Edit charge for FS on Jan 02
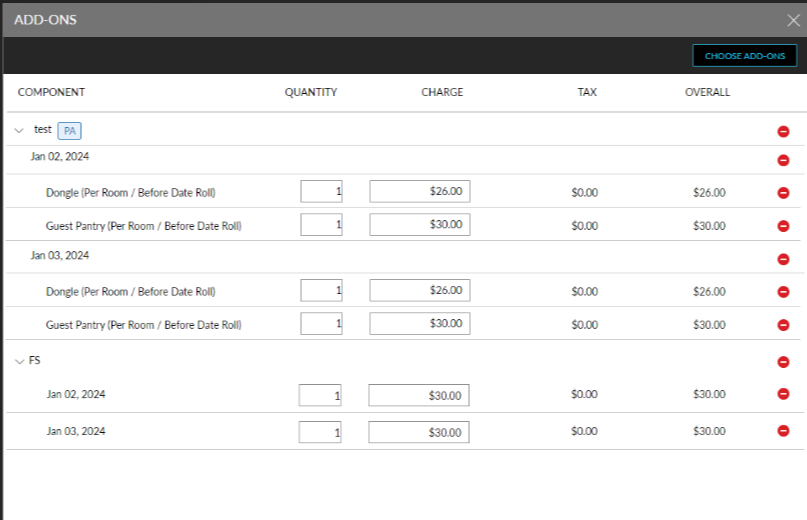Screen dimensions: 807x520 418,395
